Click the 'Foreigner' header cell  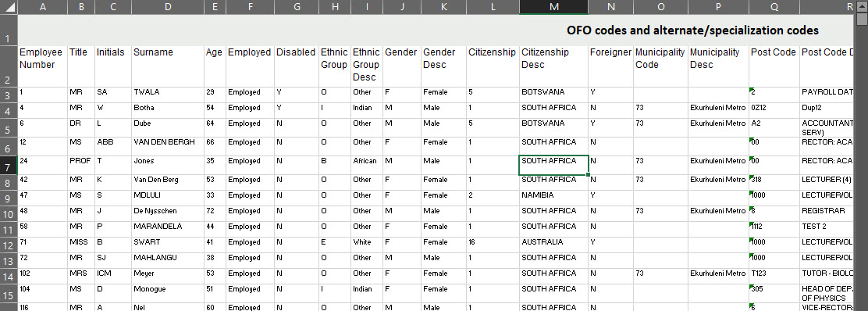[610, 66]
